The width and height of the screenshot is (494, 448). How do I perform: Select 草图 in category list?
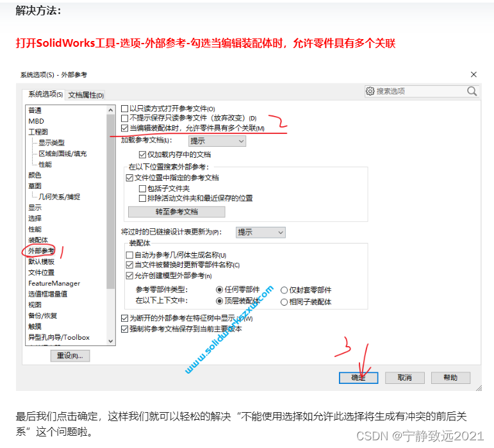35,187
